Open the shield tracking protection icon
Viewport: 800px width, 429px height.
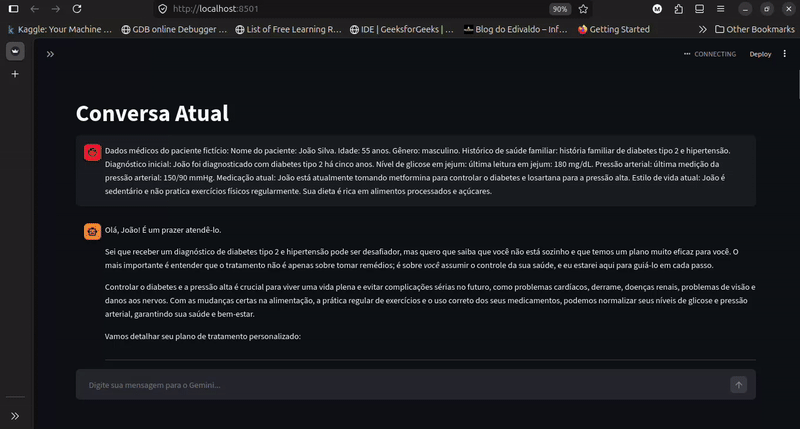163,9
